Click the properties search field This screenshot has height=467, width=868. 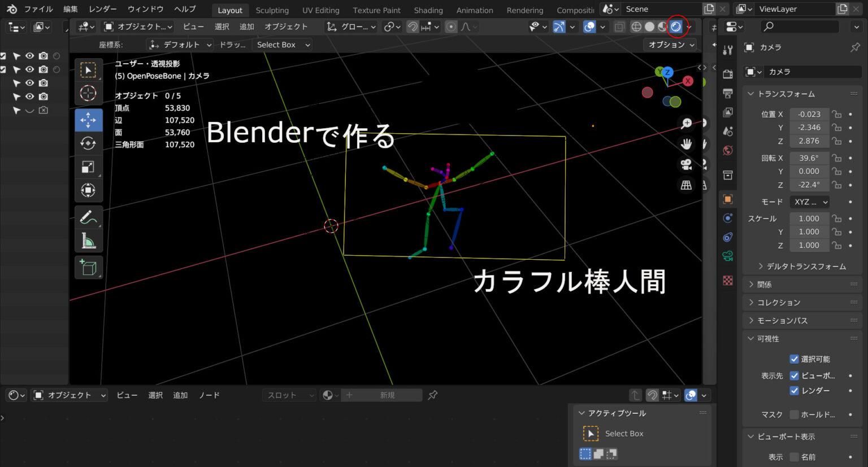(x=798, y=26)
